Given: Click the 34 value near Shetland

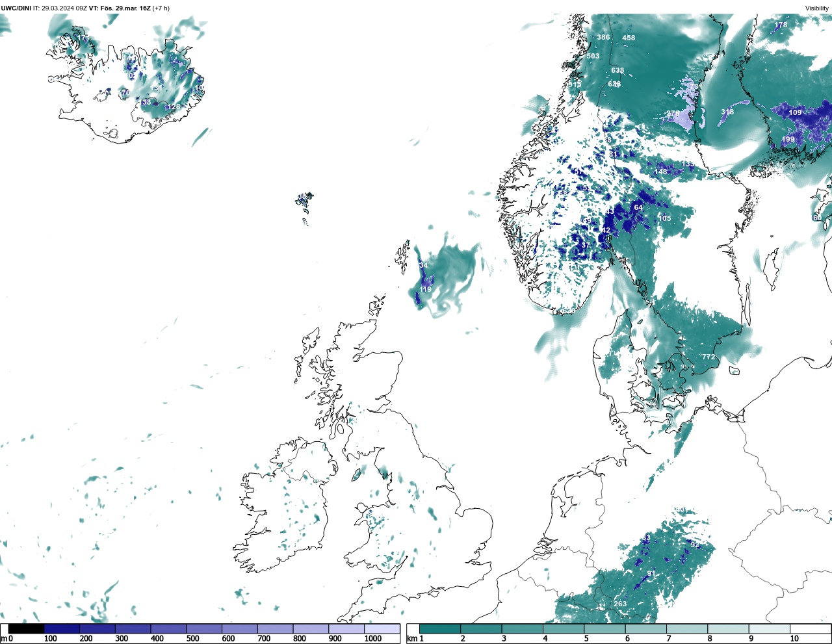Looking at the screenshot, I should [x=424, y=265].
